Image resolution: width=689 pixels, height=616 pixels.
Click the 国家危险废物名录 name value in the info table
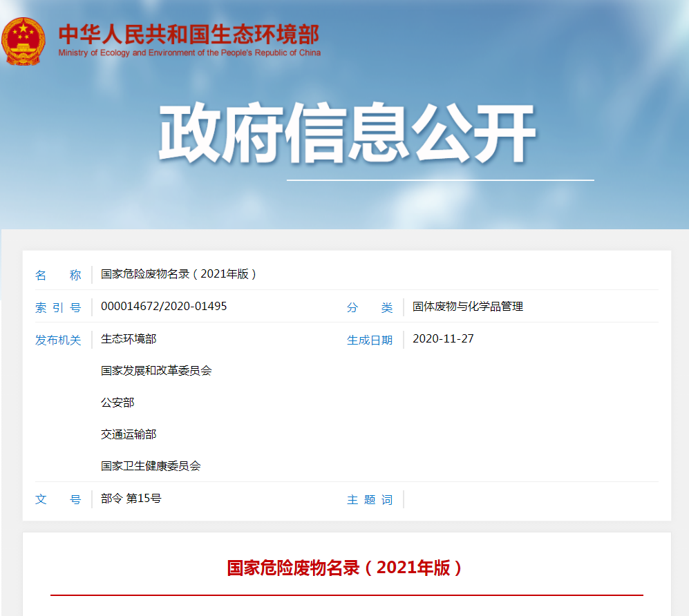(x=179, y=274)
